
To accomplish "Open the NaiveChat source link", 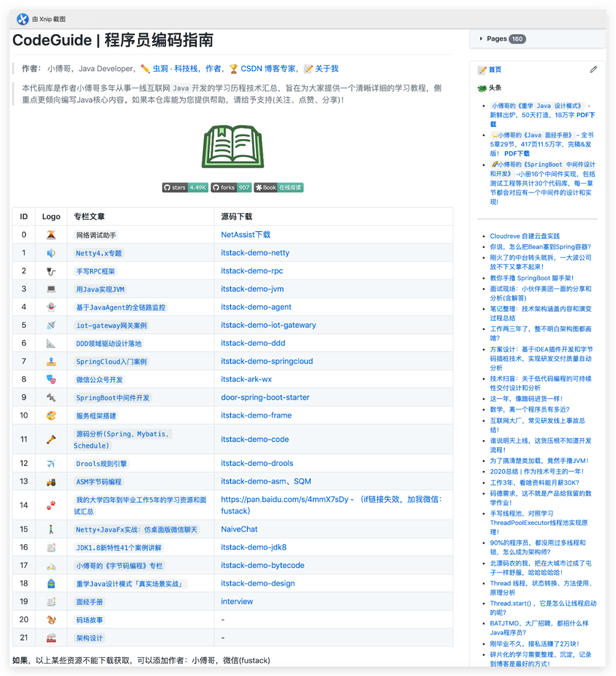I will coord(239,529).
